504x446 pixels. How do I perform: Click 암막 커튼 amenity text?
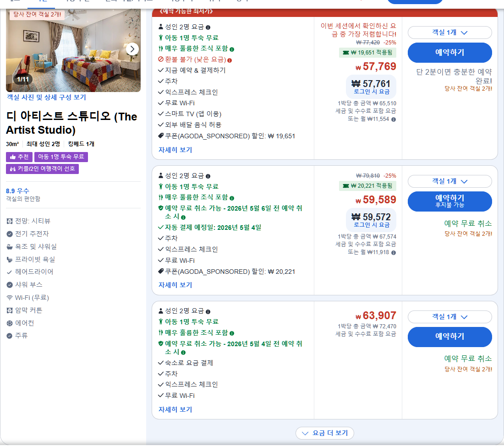(28, 310)
